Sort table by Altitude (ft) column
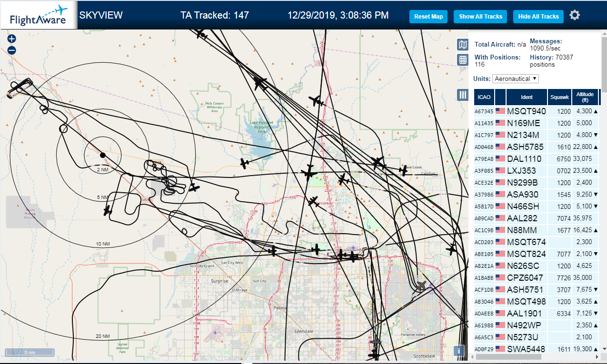607x364 pixels. (585, 97)
